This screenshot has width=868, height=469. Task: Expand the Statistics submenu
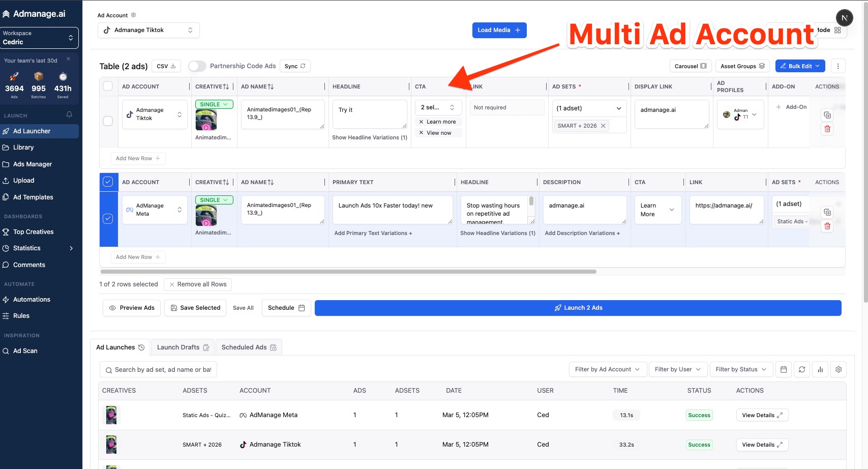click(x=71, y=248)
